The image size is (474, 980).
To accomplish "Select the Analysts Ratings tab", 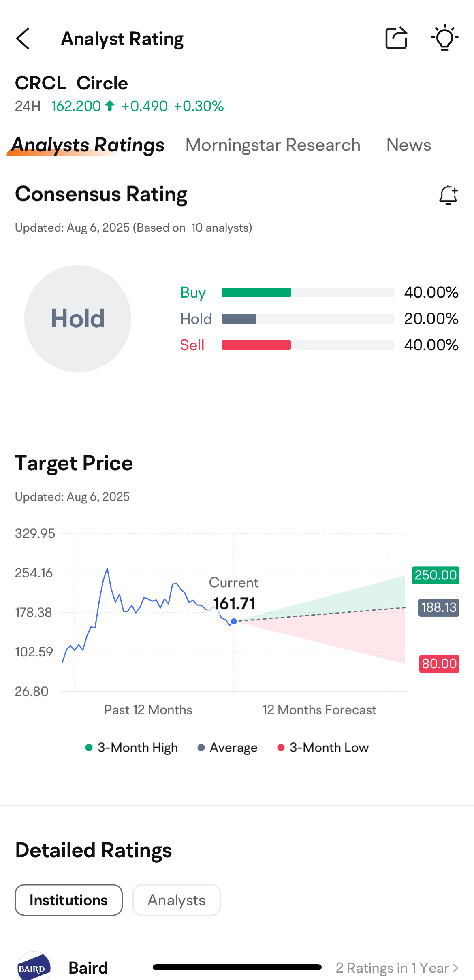I will click(x=88, y=145).
